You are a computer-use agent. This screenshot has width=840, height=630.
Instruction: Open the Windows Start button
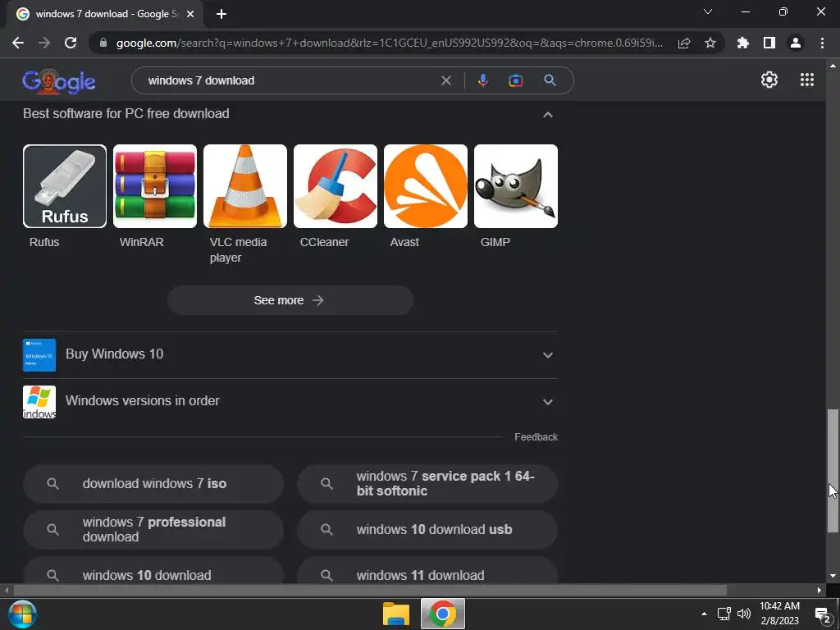pos(22,614)
